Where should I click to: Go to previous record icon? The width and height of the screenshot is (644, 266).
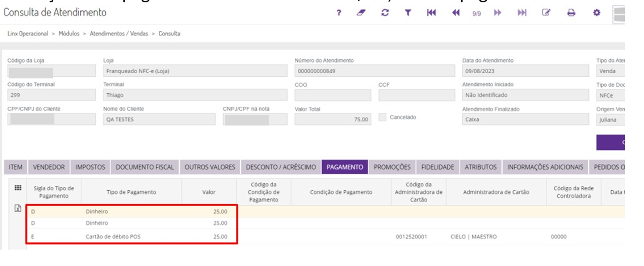[456, 13]
